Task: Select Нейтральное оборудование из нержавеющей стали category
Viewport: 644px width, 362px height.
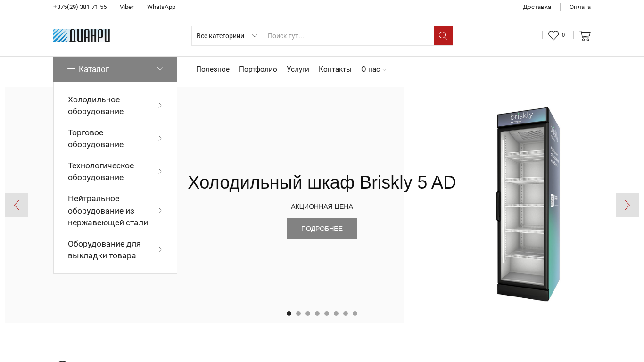Action: tap(108, 211)
